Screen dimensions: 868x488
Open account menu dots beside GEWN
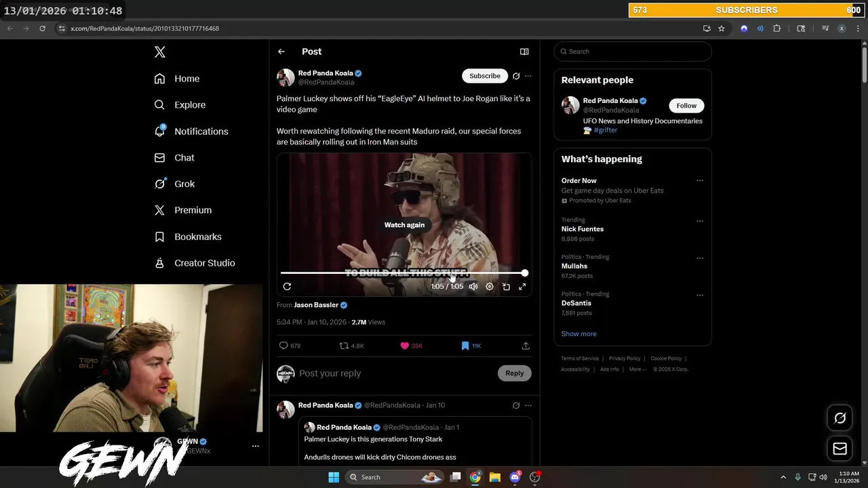click(256, 446)
